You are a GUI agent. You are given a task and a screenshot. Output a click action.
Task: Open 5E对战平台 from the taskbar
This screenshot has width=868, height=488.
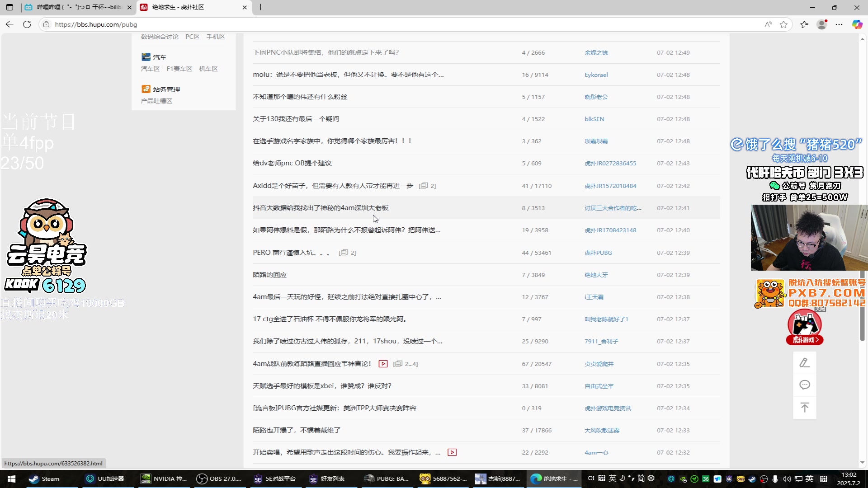(x=274, y=479)
